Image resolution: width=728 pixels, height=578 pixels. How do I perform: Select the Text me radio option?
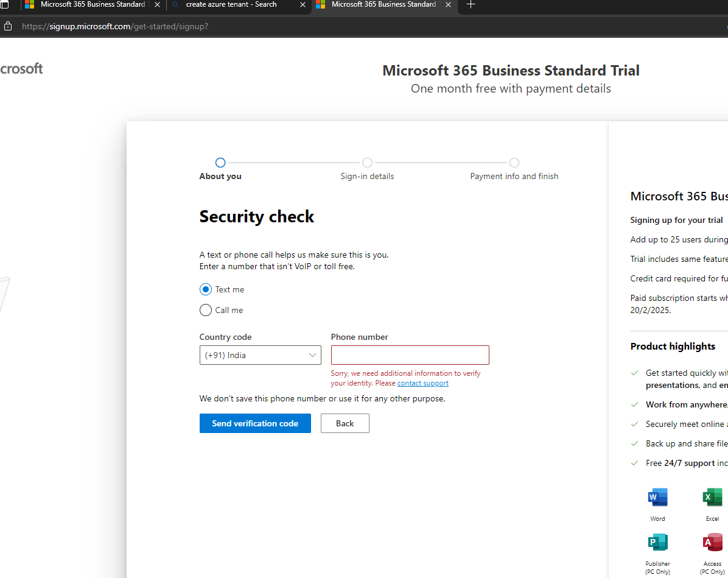[206, 289]
